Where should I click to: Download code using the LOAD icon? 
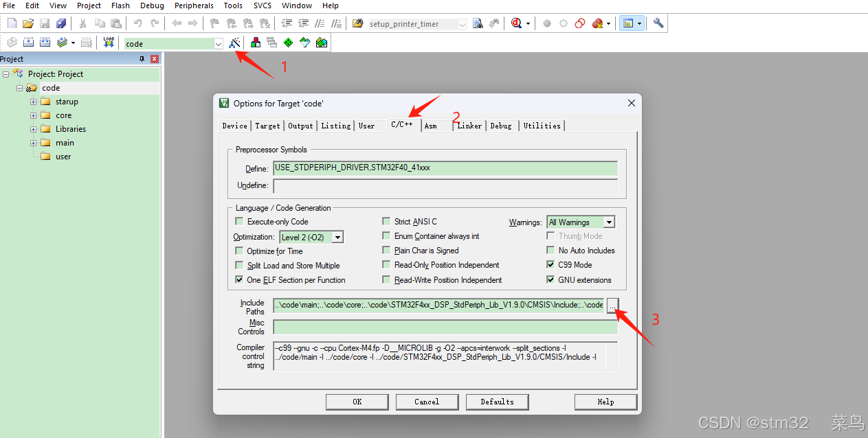click(x=109, y=43)
